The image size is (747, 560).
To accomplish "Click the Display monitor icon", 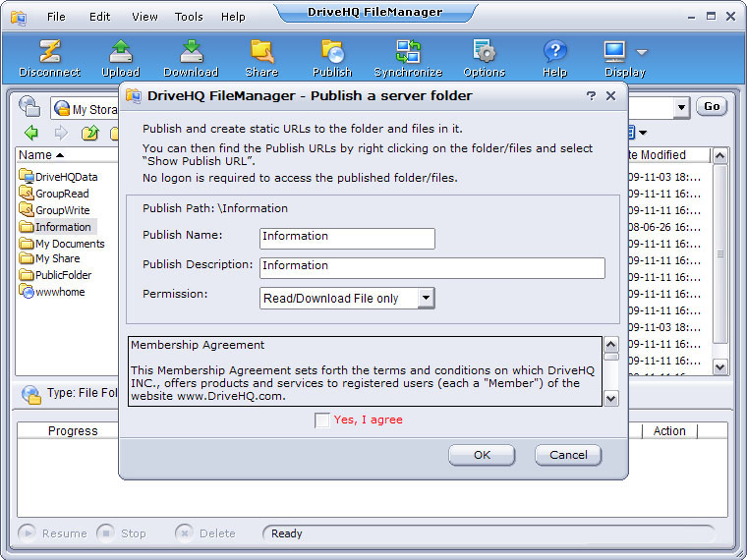I will (x=614, y=51).
